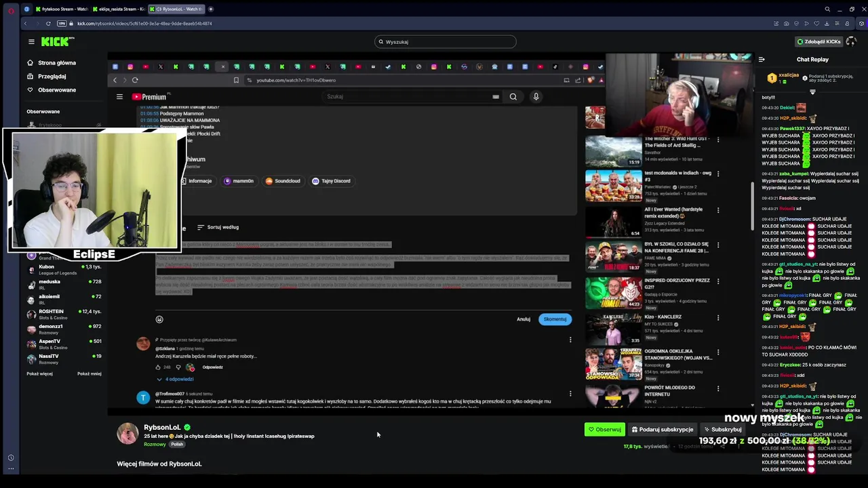
Task: Click the kick.com address bar URL
Action: click(144, 23)
